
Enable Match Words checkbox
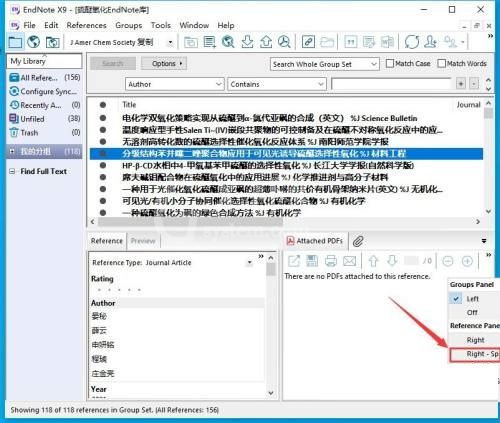(441, 63)
